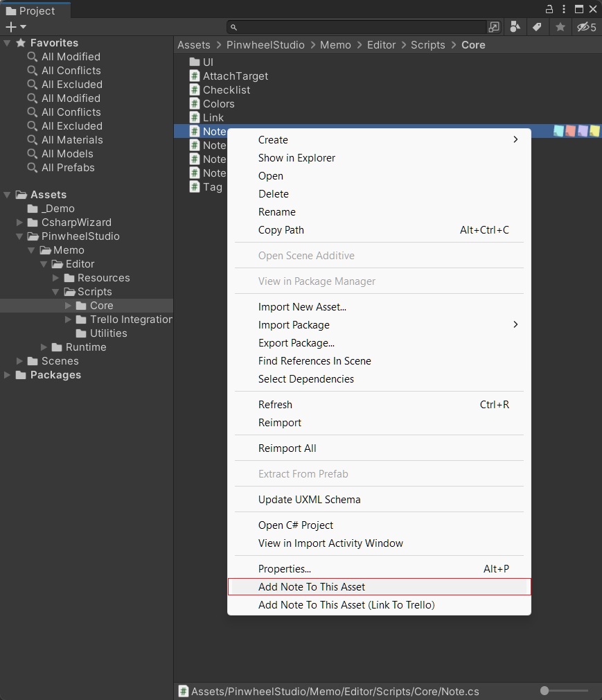Go to PinwheelStudio in the breadcrumb
Screen dimensions: 602x700
[x=265, y=45]
